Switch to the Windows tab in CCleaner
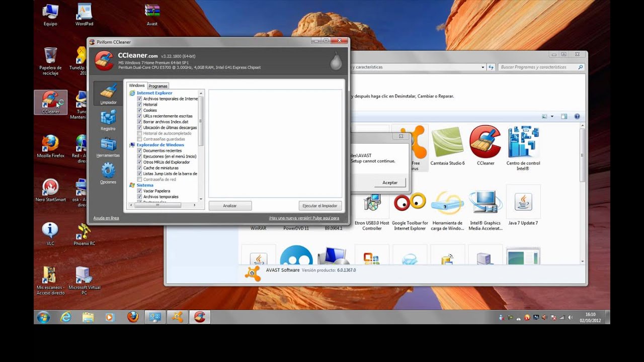This screenshot has height=362, width=644. point(136,85)
